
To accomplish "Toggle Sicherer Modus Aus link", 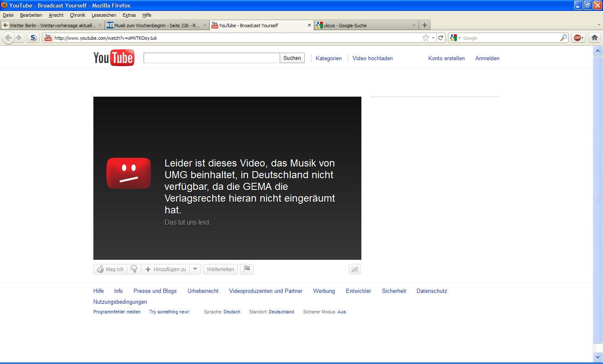I will [x=342, y=312].
